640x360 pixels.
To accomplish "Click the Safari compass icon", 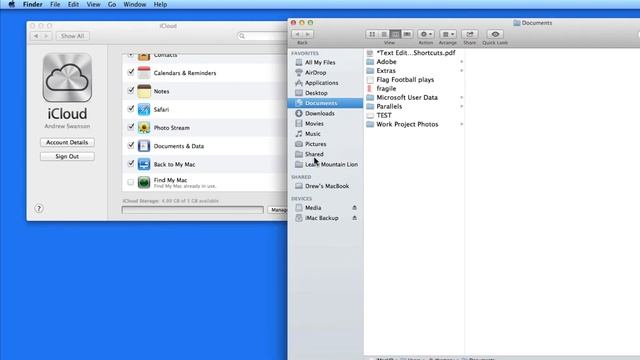I will tap(144, 109).
